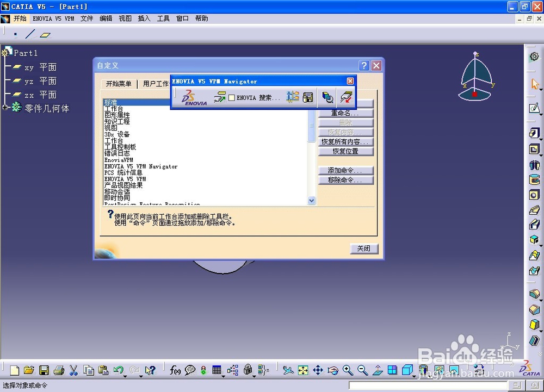Zoom out with magnifier minus

coord(362,370)
